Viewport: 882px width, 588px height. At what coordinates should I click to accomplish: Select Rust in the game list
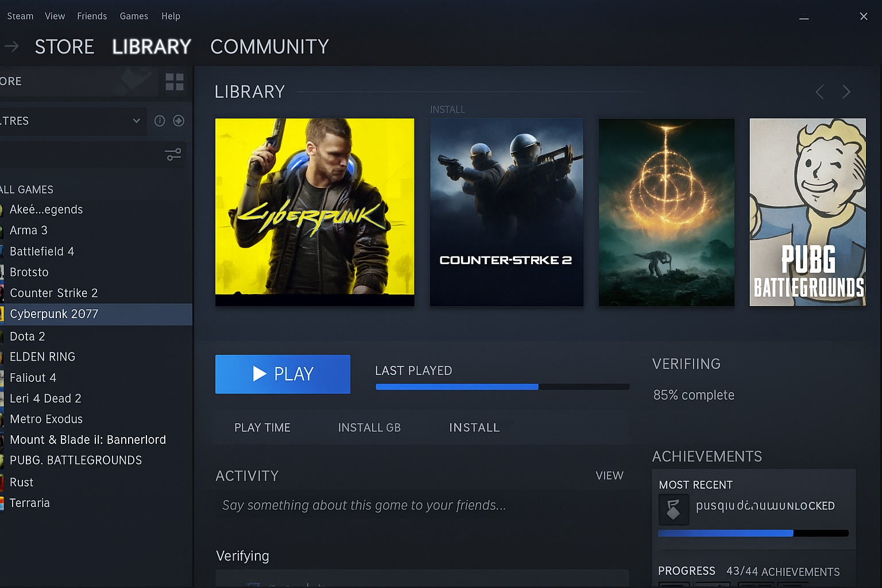22,482
